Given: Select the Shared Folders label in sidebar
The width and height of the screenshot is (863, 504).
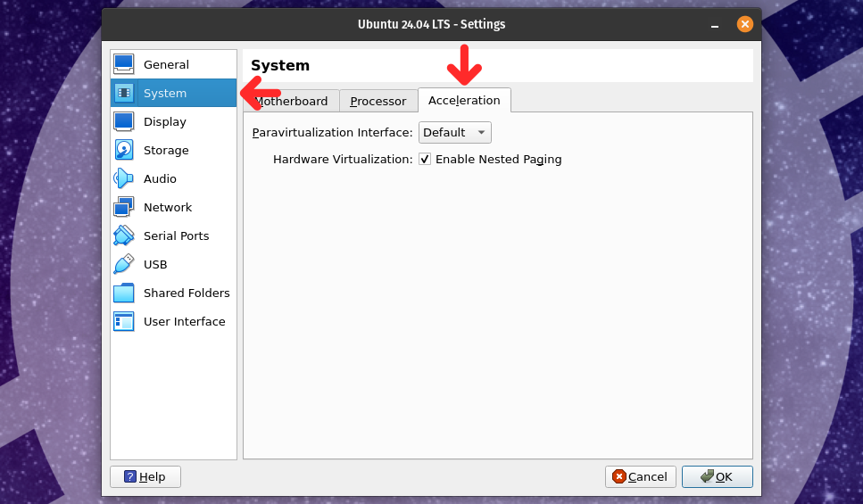Looking at the screenshot, I should [187, 293].
